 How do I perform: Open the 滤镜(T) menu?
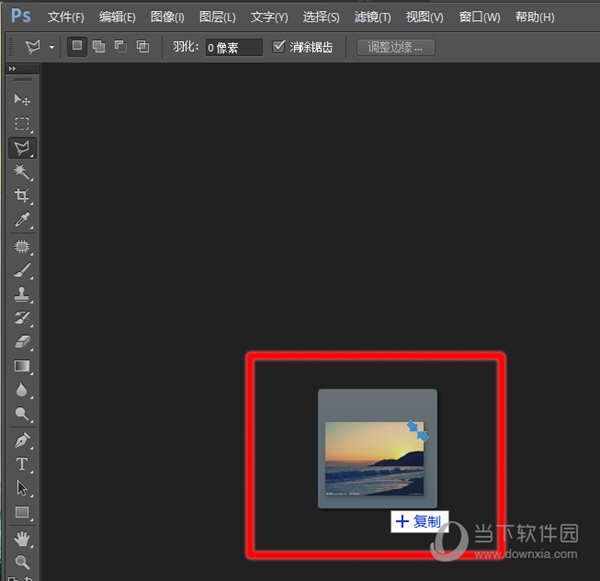point(373,17)
